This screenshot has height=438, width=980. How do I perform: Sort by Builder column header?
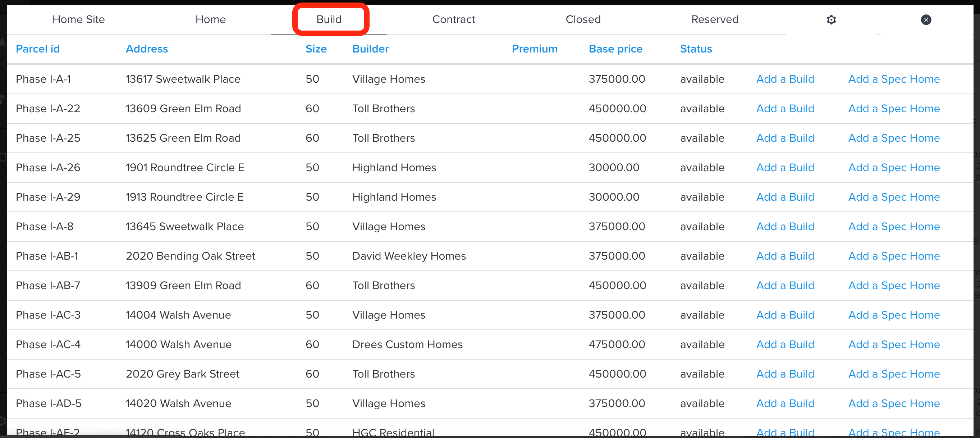(370, 49)
